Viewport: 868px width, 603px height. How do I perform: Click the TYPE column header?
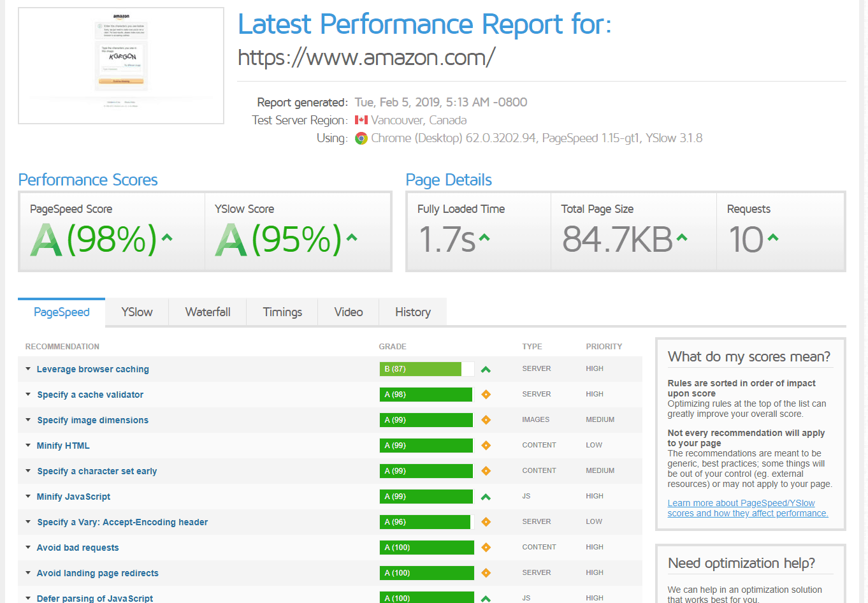click(532, 347)
